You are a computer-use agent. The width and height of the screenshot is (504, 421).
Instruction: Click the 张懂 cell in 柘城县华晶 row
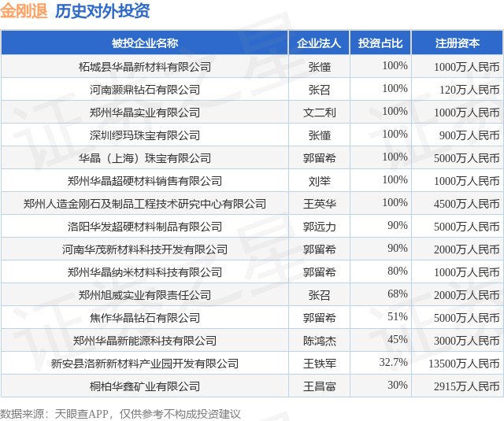point(319,67)
